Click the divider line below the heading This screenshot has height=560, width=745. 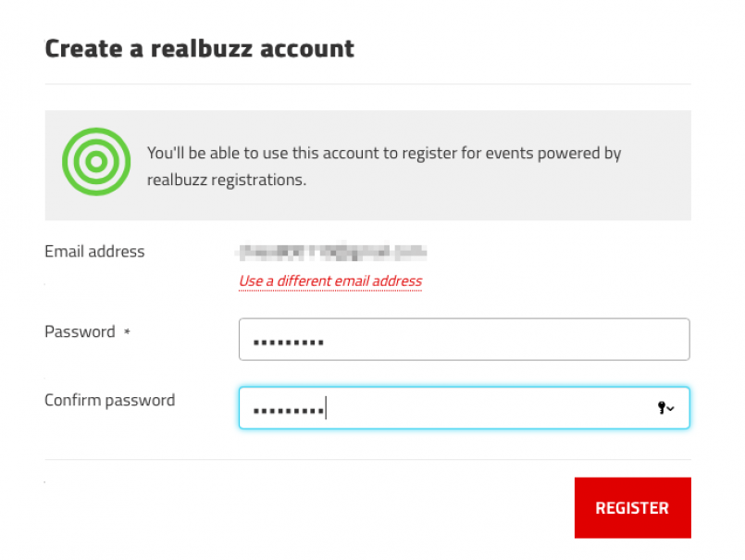click(x=367, y=84)
